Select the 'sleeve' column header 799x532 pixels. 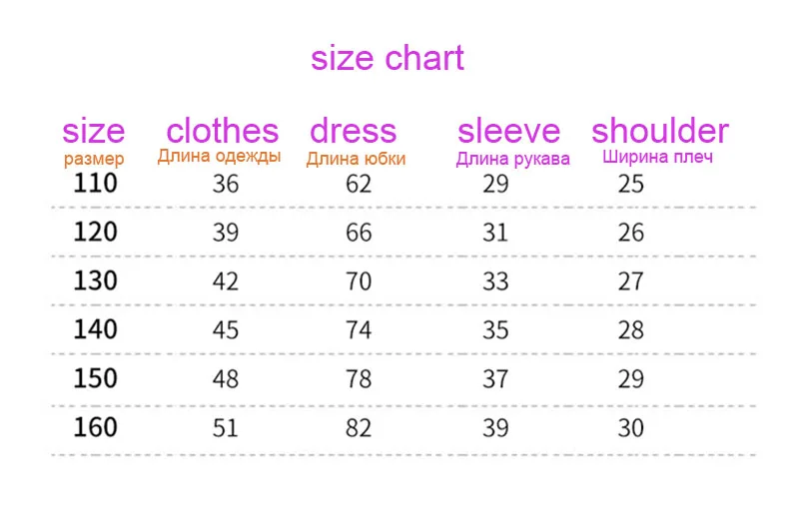(509, 132)
